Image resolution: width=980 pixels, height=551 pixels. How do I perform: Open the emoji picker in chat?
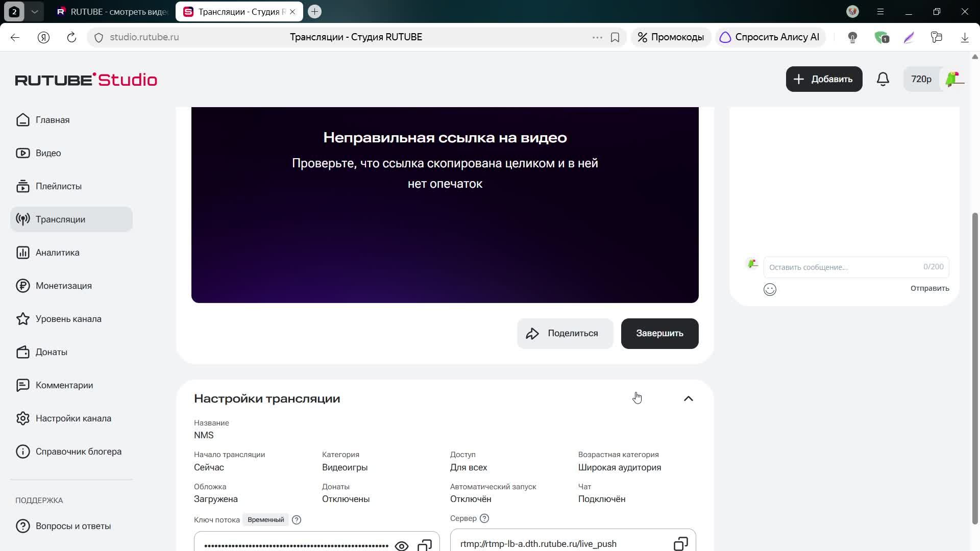tap(770, 290)
